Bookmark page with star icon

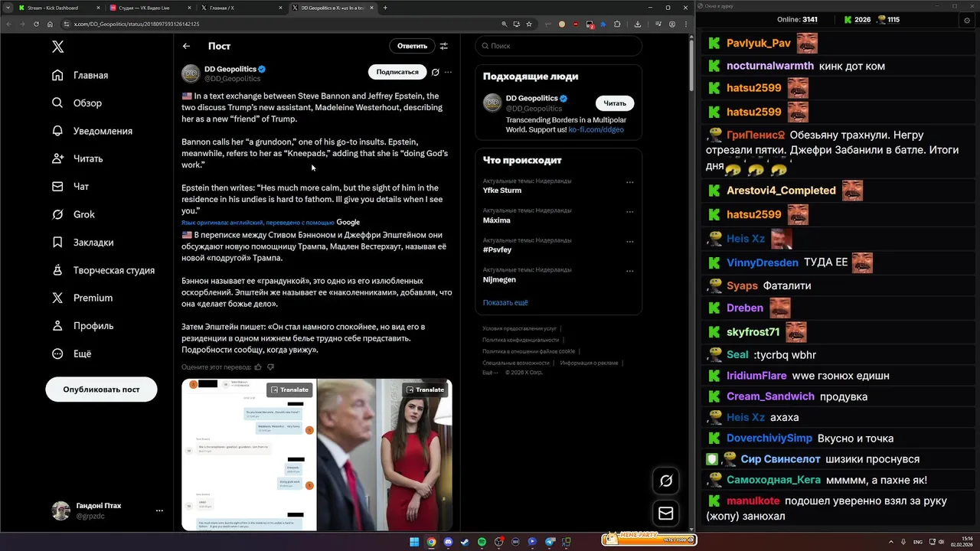(529, 24)
